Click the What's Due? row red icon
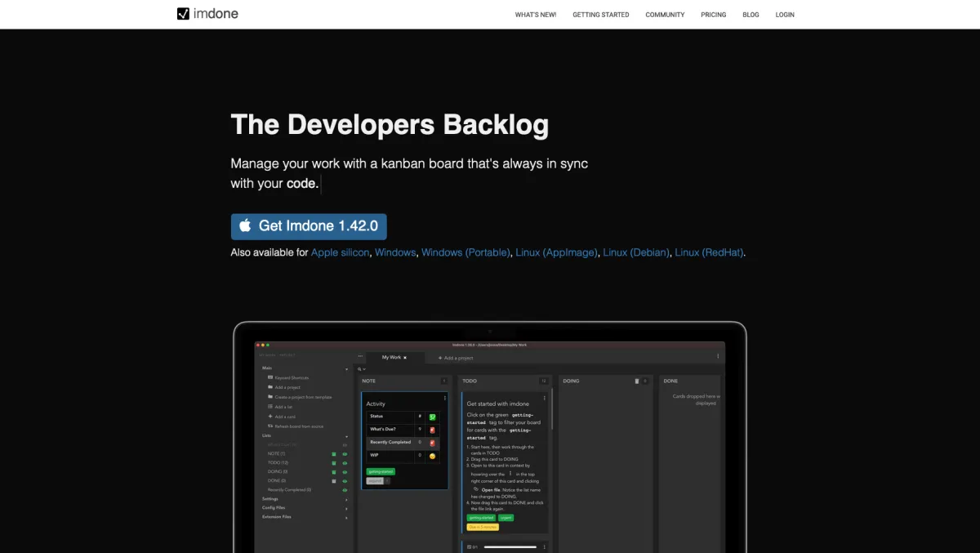The image size is (980, 553). point(432,430)
